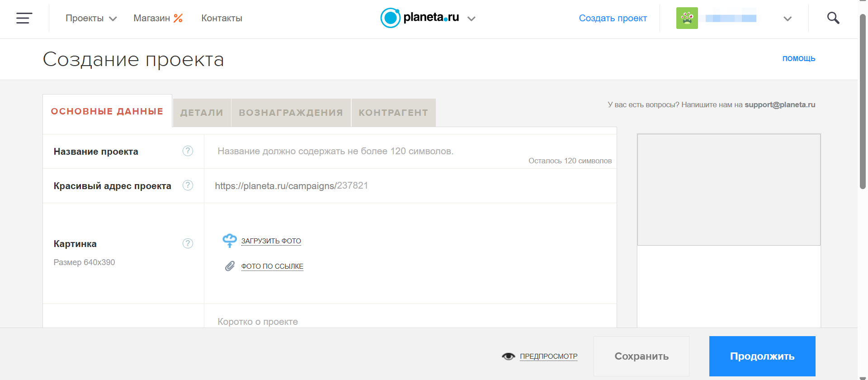Switch to the ВОЗНАГРАЖДЕНИЯ tab
The image size is (868, 380).
[291, 112]
